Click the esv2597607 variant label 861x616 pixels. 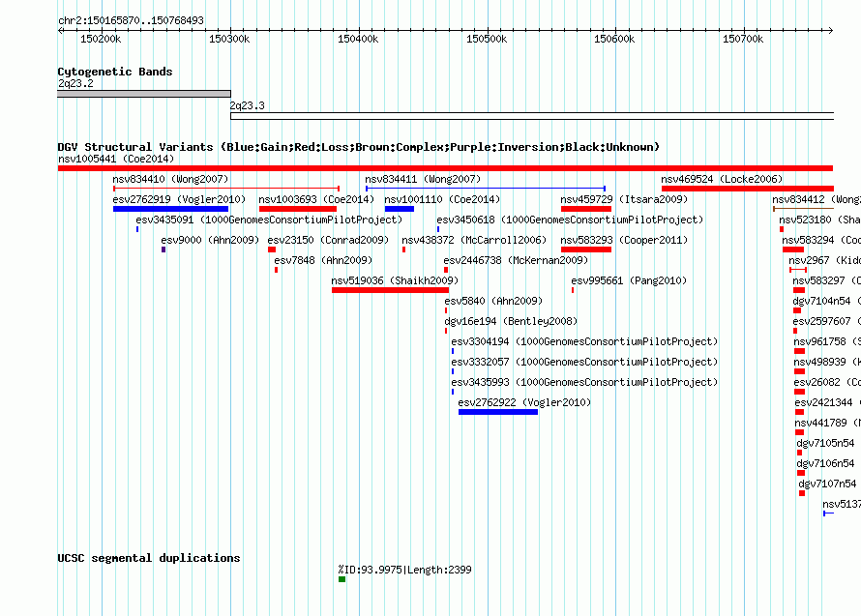click(x=826, y=321)
